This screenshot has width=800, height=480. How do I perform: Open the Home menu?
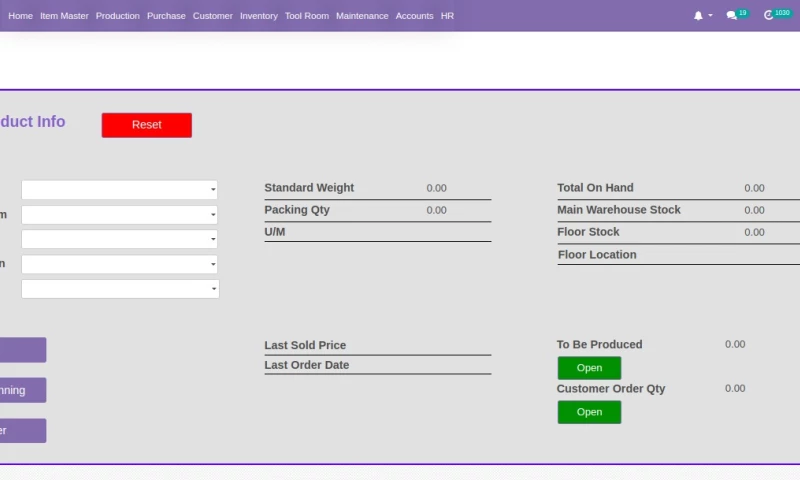pos(20,16)
